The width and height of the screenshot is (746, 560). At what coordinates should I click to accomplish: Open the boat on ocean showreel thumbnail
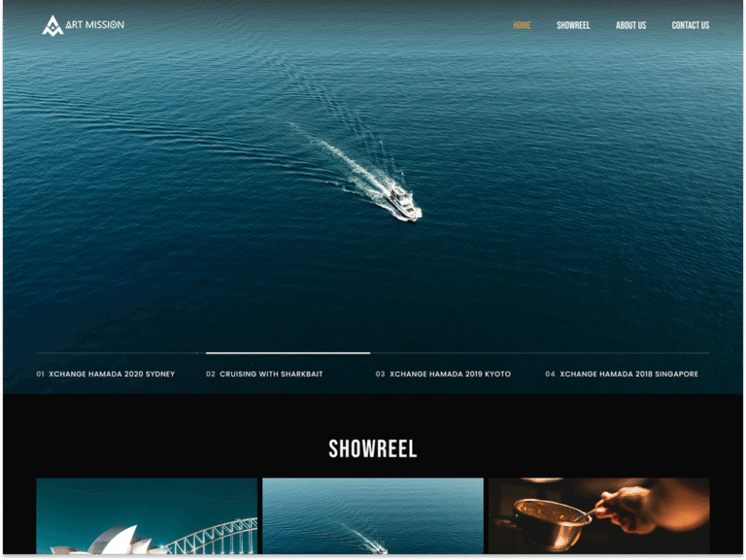pyautogui.click(x=372, y=515)
